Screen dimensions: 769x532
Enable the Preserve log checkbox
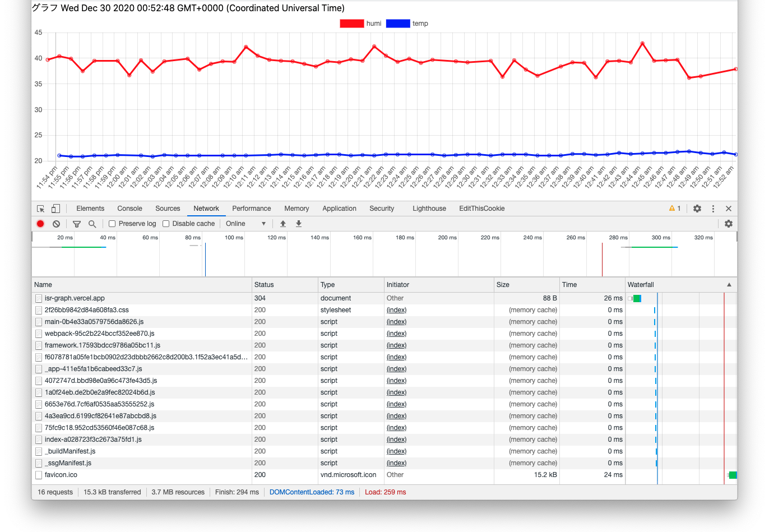point(112,224)
